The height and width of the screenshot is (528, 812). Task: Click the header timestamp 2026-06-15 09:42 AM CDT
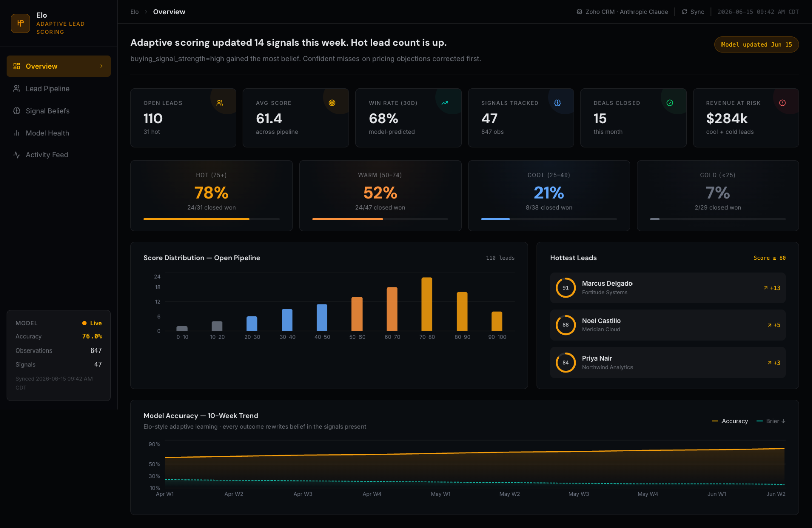pyautogui.click(x=758, y=12)
